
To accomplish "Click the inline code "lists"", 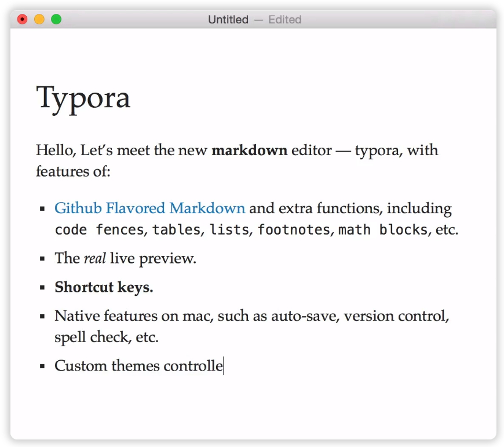I will (229, 230).
